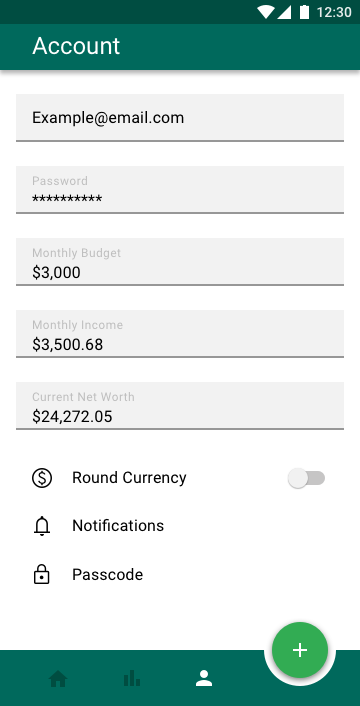Open Notifications settings
Screen dimensions: 360x706
(x=180, y=526)
